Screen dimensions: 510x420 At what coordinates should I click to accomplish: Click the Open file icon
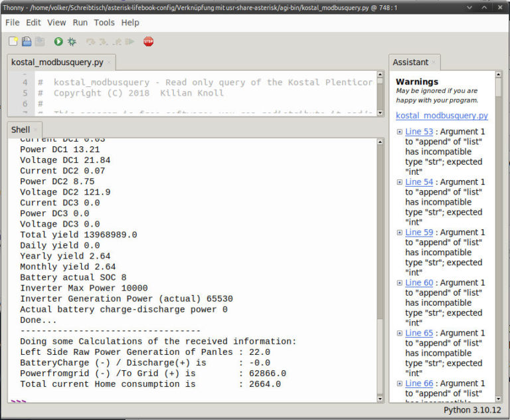click(27, 41)
